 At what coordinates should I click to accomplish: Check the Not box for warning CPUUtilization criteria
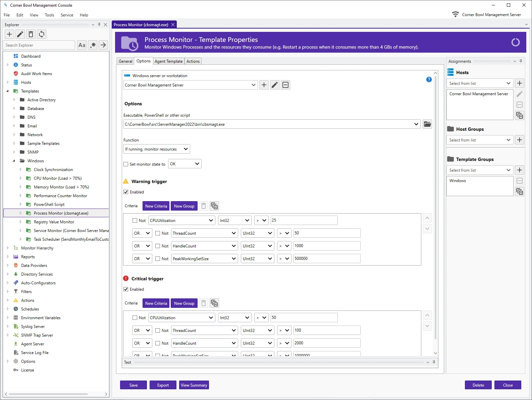pyautogui.click(x=135, y=221)
